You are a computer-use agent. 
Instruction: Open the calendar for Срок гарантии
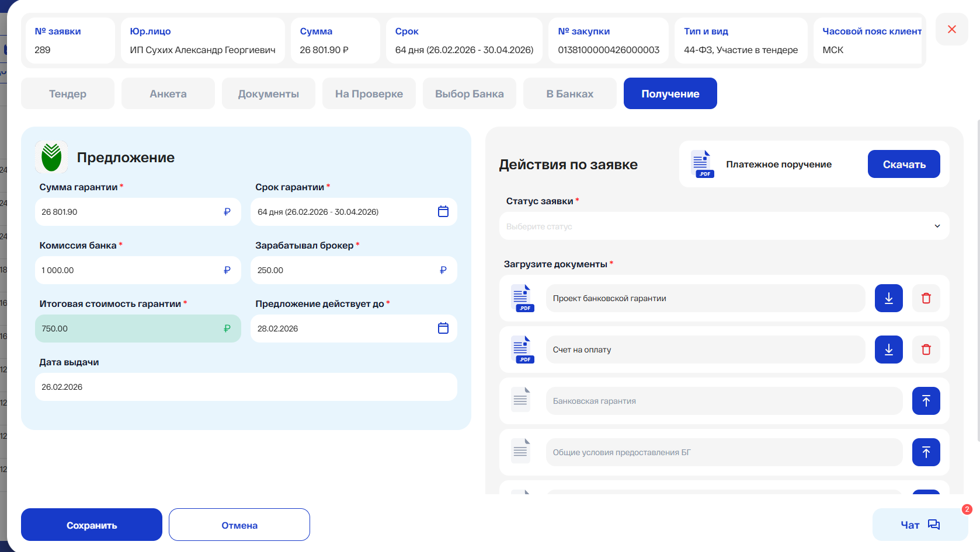coord(443,212)
